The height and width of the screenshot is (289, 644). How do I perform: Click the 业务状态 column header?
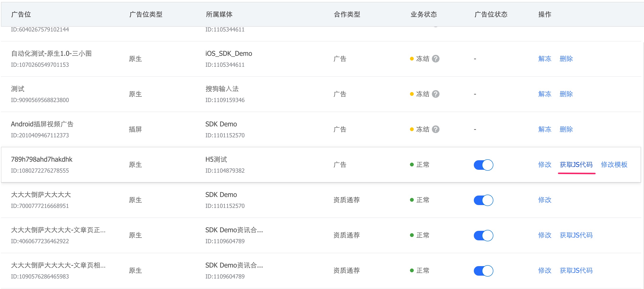(424, 14)
